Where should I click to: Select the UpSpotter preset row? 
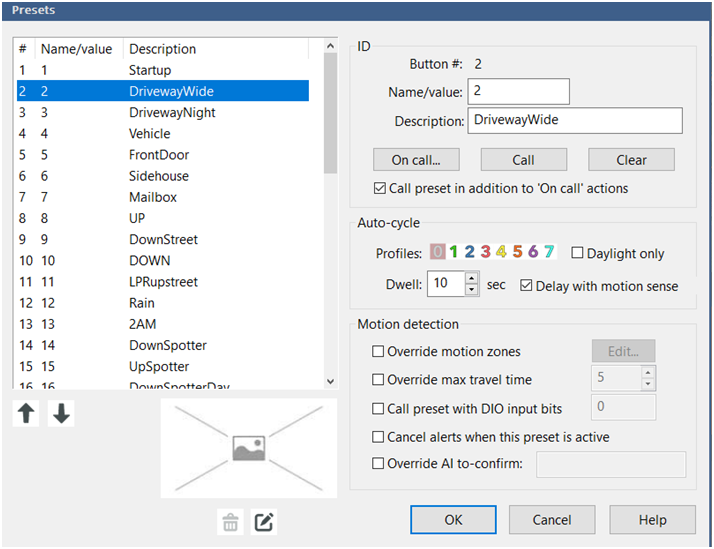[x=163, y=366]
